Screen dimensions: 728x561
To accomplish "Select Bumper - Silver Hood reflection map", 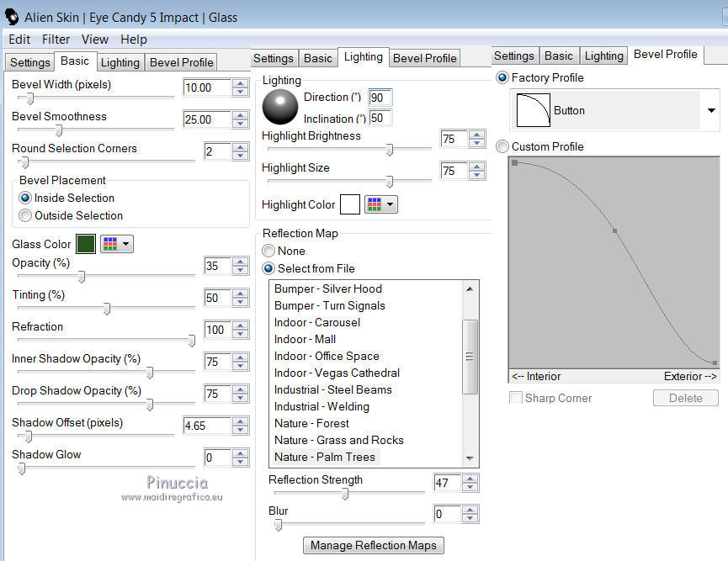I will click(327, 288).
